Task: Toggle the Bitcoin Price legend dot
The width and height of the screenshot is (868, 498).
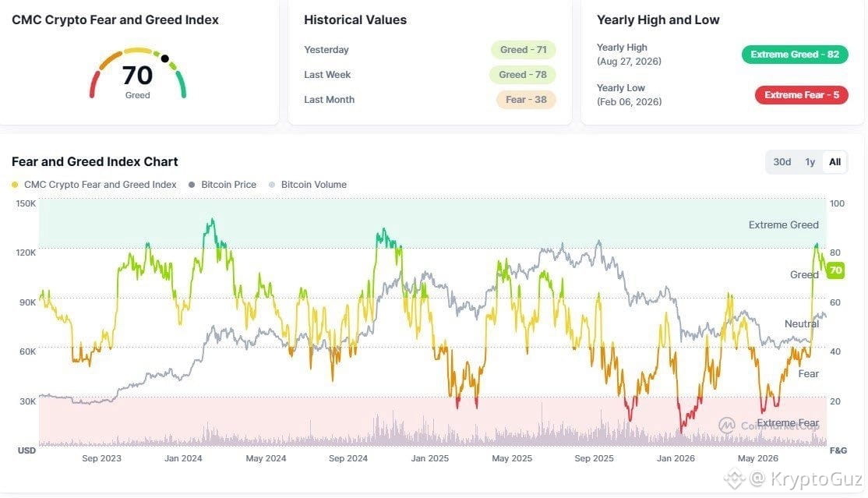Action: click(192, 185)
